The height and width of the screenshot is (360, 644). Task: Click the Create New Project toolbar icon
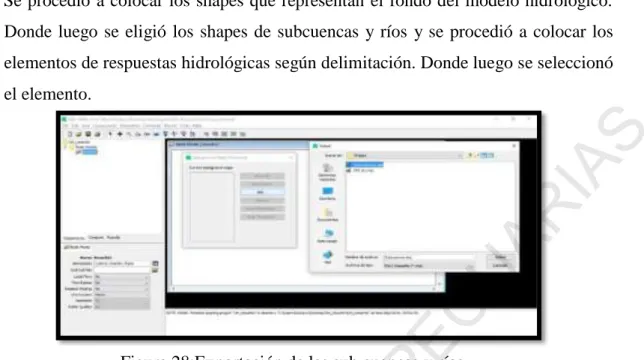[70, 134]
